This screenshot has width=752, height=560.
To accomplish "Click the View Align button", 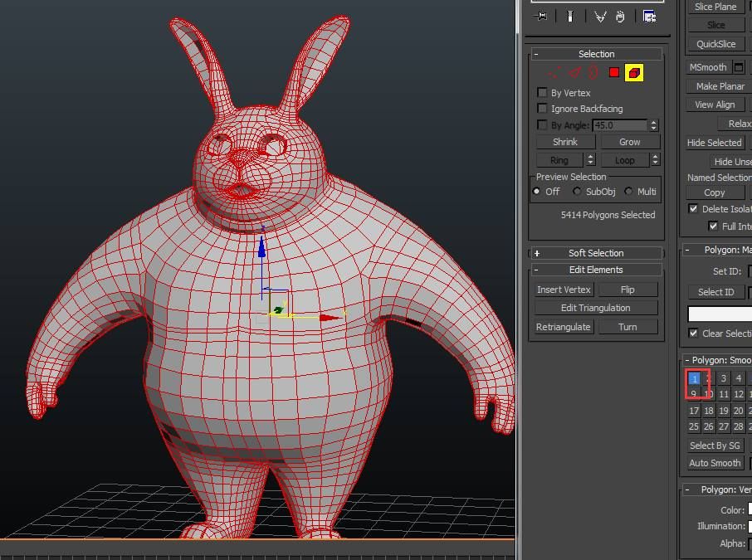I will [x=715, y=105].
